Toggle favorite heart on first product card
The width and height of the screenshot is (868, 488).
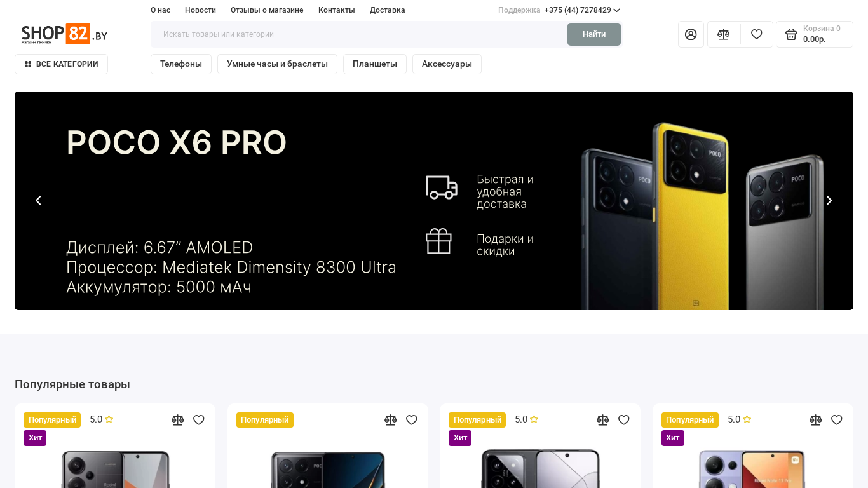tap(199, 420)
